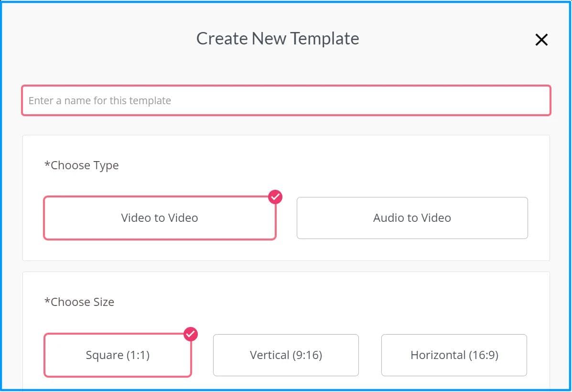
Task: Click the 'Video to Video' button text
Action: coord(160,218)
